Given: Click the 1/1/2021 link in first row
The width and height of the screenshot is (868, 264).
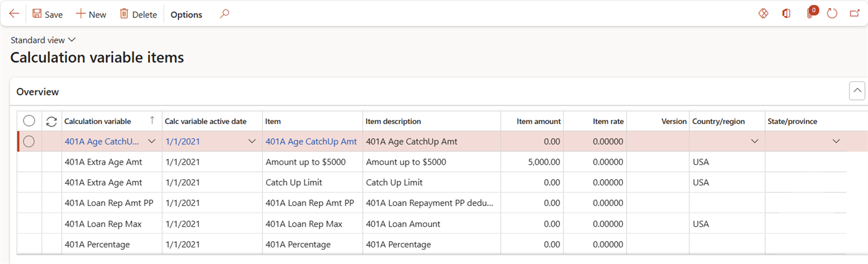Looking at the screenshot, I should point(183,141).
